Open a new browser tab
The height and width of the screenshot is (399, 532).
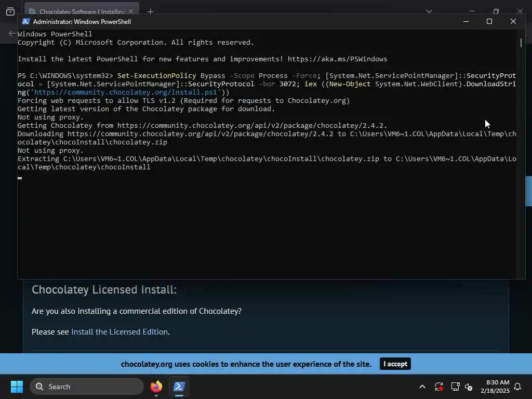tap(151, 11)
